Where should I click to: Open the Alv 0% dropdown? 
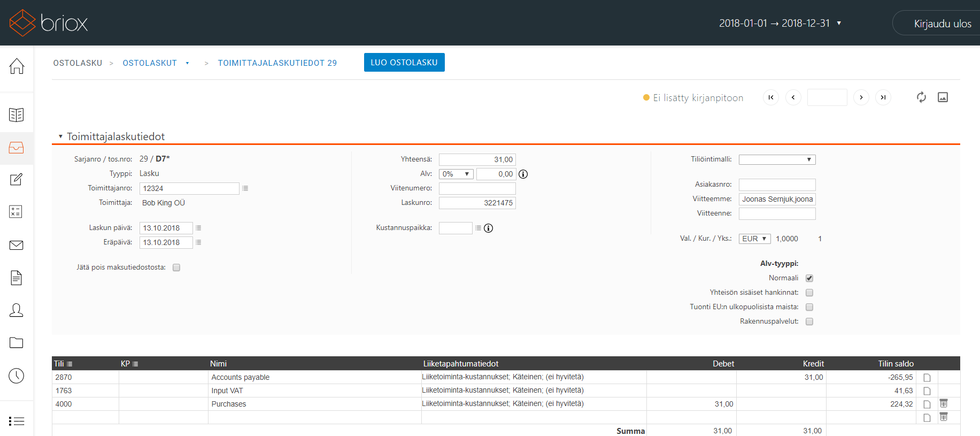click(x=456, y=174)
